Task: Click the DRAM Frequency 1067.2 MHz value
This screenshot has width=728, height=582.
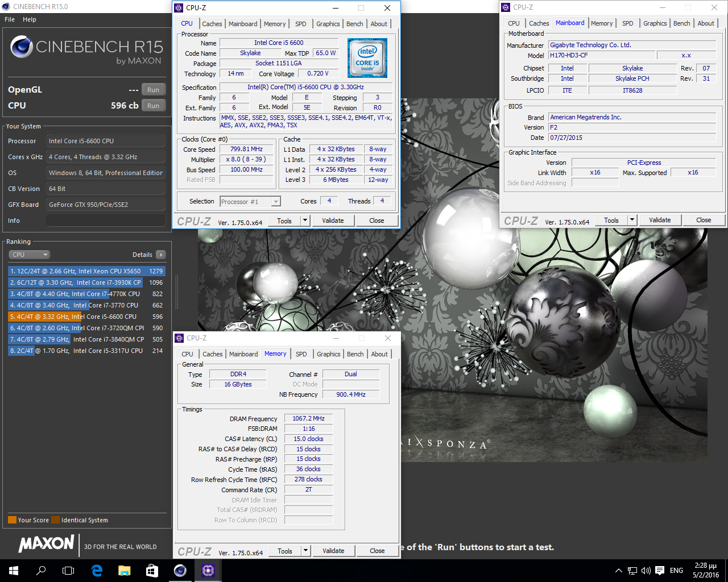Action: [x=308, y=418]
